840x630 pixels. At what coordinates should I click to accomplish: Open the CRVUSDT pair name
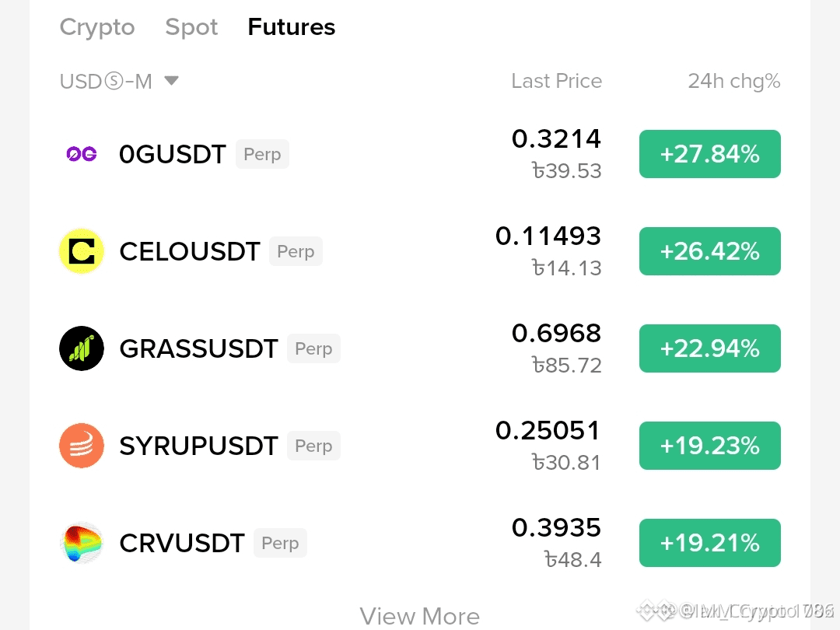[182, 543]
